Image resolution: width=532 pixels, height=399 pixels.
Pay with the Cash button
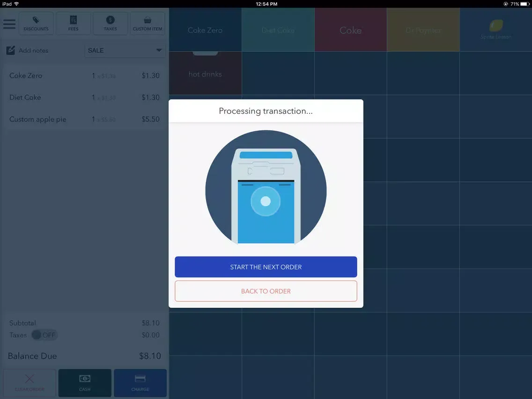85,383
